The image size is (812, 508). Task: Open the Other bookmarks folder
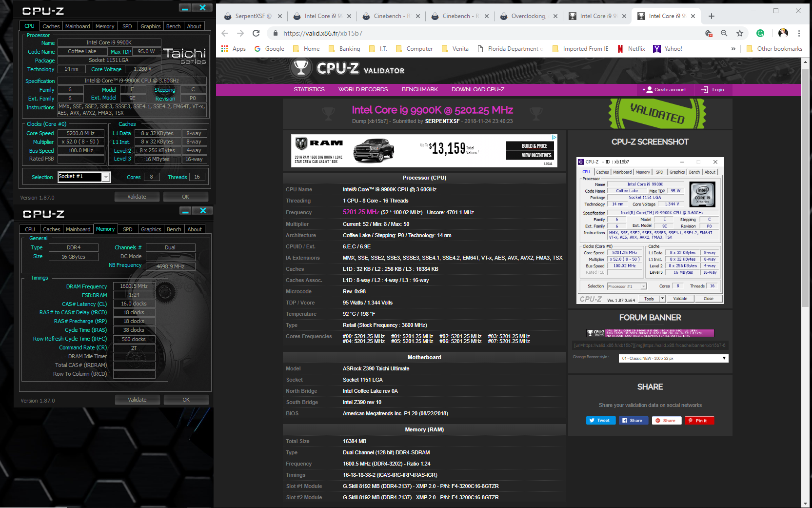click(x=774, y=49)
